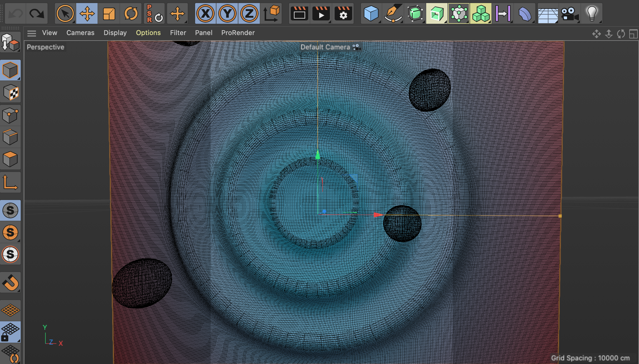Click the red X-axis gizmo arrow
Screen dimensions: 639x364
pyautogui.click(x=377, y=215)
